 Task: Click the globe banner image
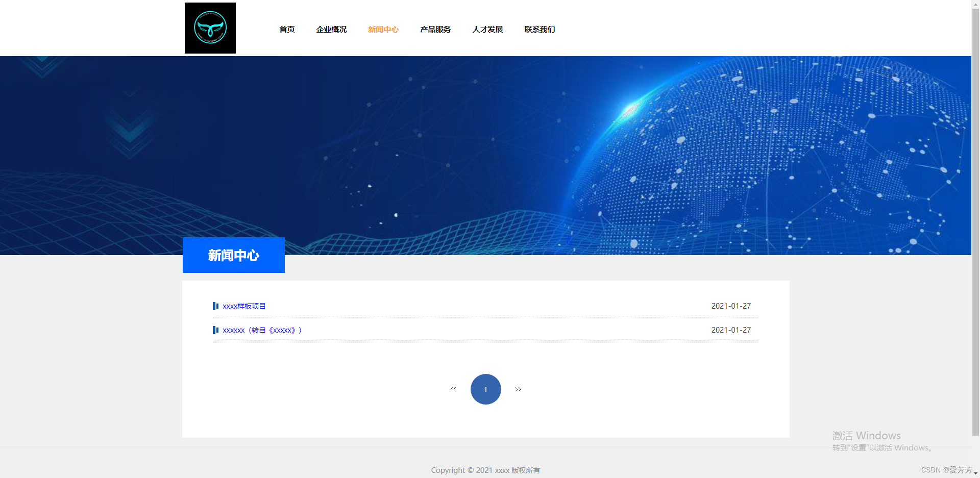pyautogui.click(x=485, y=156)
